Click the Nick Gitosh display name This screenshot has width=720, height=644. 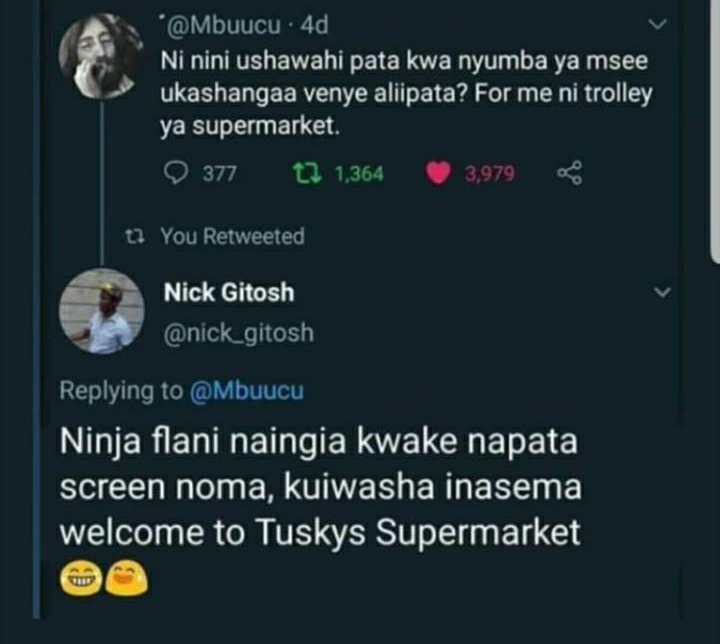pos(229,293)
